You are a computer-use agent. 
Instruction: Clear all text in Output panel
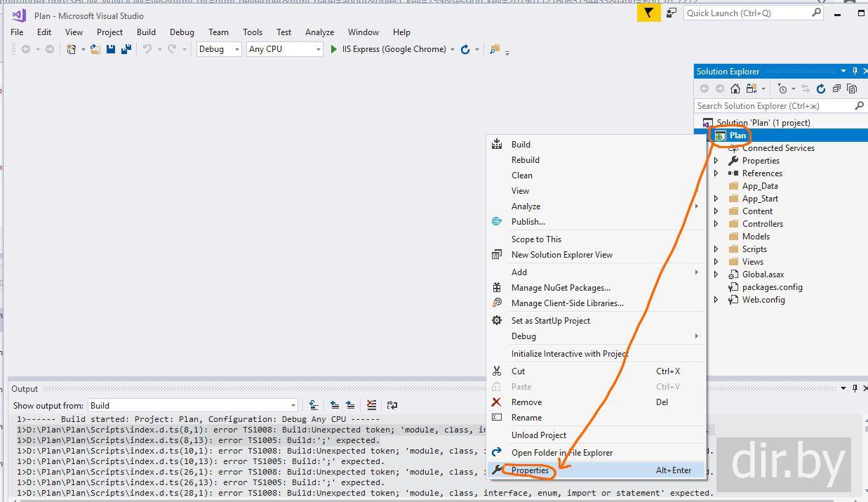[371, 405]
